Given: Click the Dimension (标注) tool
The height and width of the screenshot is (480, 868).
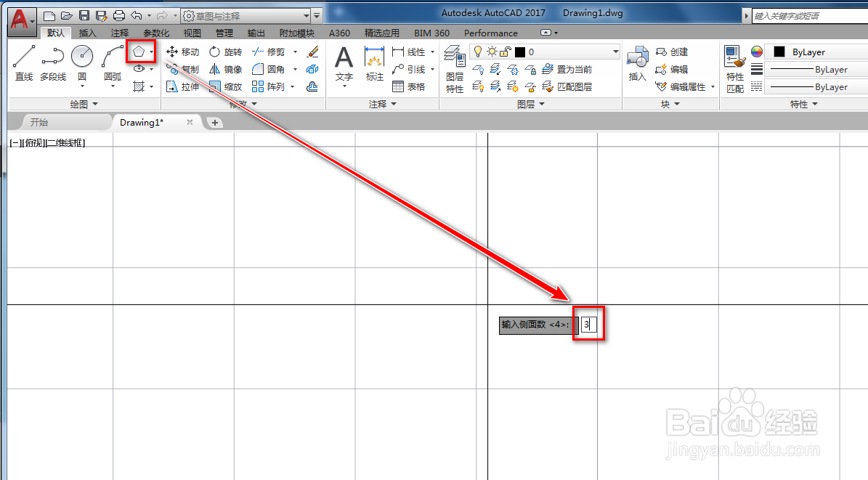Looking at the screenshot, I should (x=375, y=62).
